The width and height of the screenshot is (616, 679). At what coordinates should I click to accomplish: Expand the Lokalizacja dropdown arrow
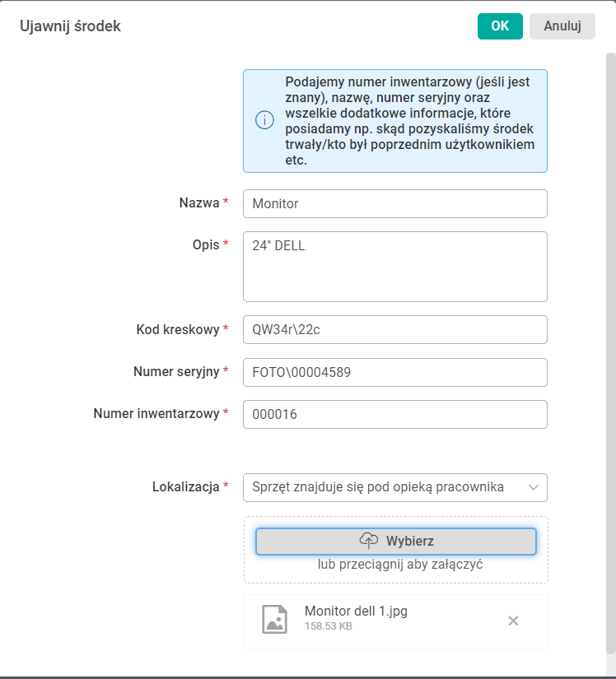coord(533,487)
